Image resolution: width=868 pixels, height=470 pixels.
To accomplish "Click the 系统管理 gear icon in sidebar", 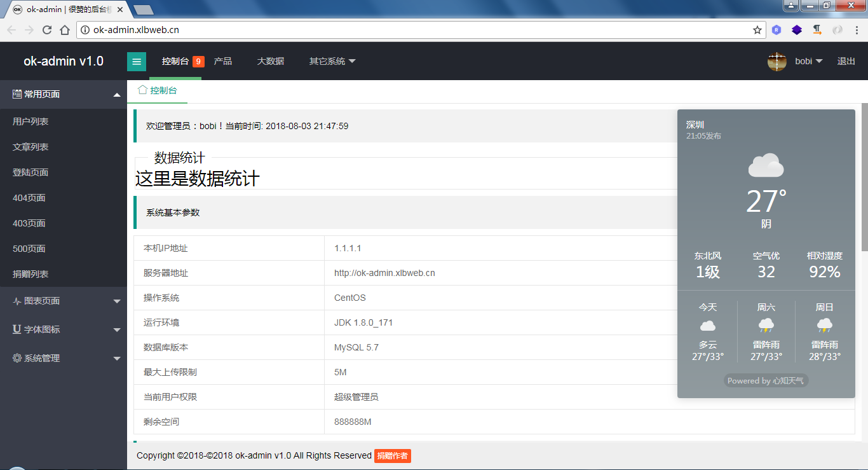I will (x=17, y=358).
